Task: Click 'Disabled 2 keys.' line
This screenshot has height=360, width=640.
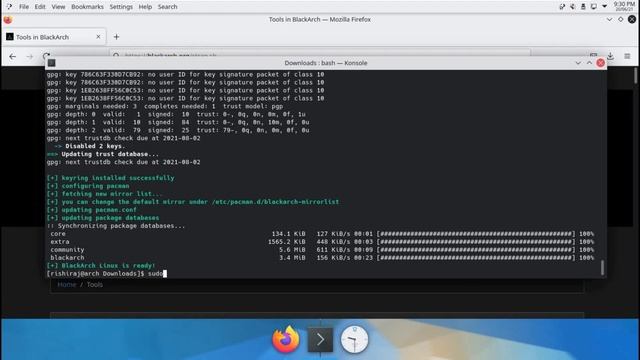Action: [90, 146]
